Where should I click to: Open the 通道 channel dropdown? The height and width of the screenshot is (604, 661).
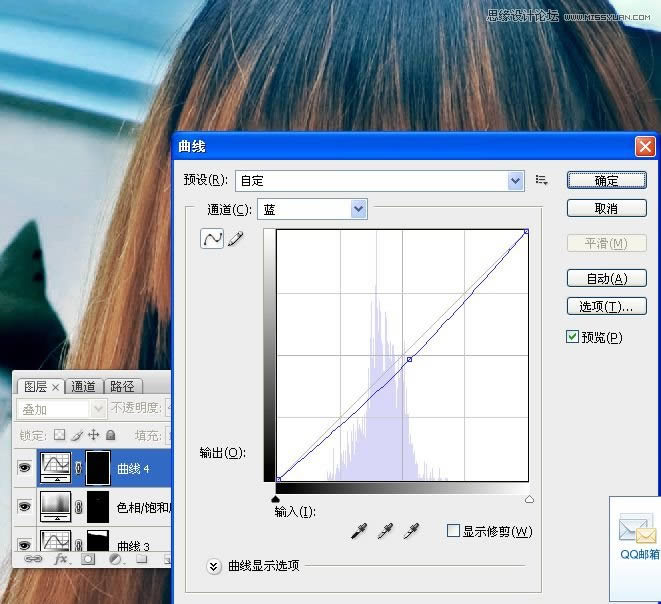[x=359, y=209]
